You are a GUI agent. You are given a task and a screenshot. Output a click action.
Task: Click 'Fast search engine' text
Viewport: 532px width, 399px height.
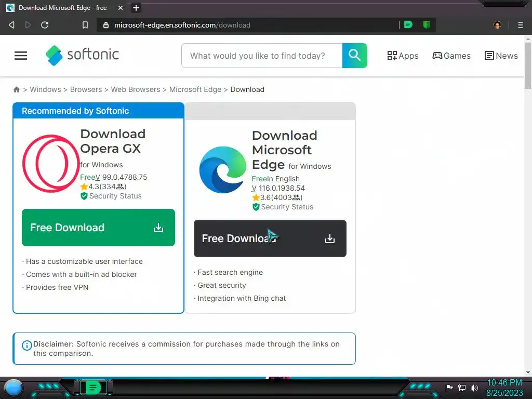[x=230, y=272]
